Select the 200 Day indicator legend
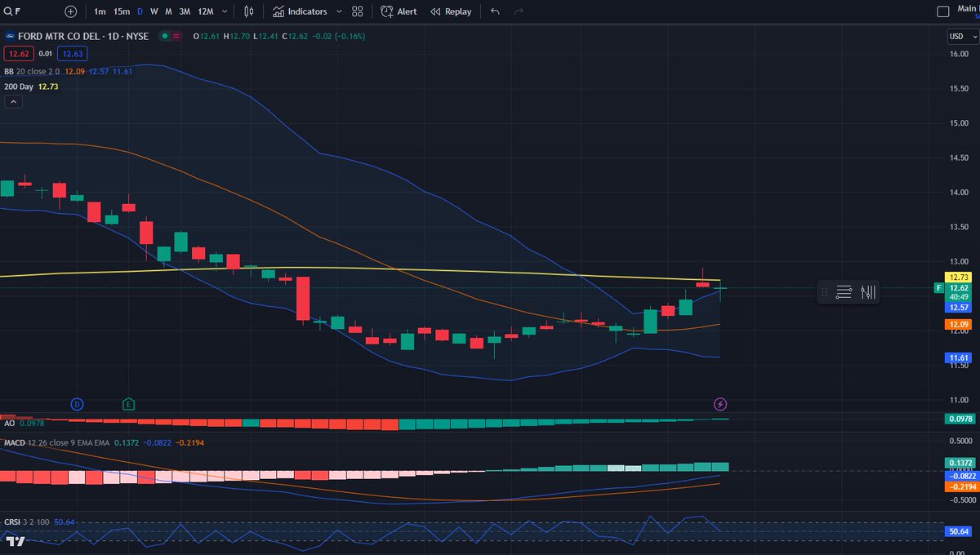This screenshot has width=980, height=555. click(19, 86)
